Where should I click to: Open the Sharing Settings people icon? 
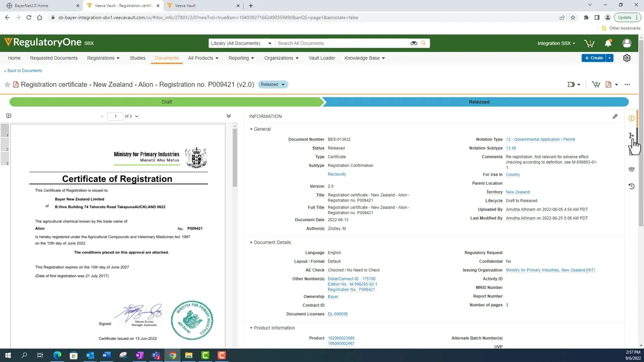pos(631,169)
